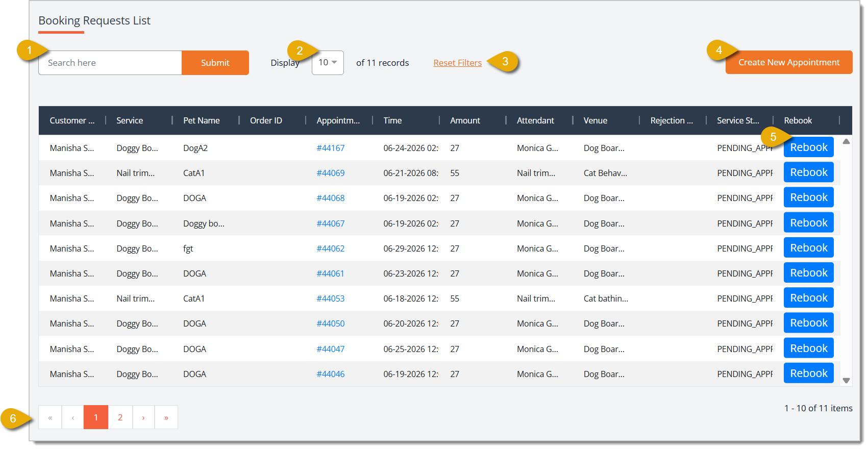The image size is (868, 449).
Task: Sort by Order ID column header
Action: click(266, 120)
